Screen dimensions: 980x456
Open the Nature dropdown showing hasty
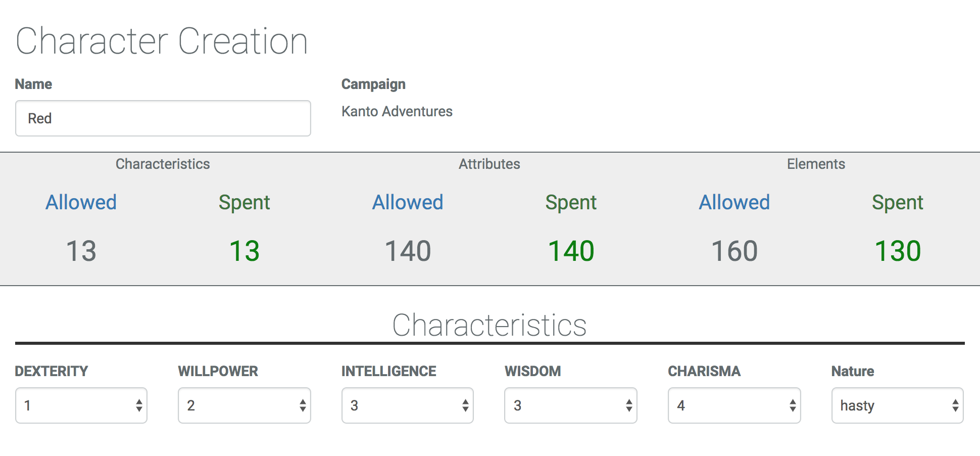(x=897, y=405)
